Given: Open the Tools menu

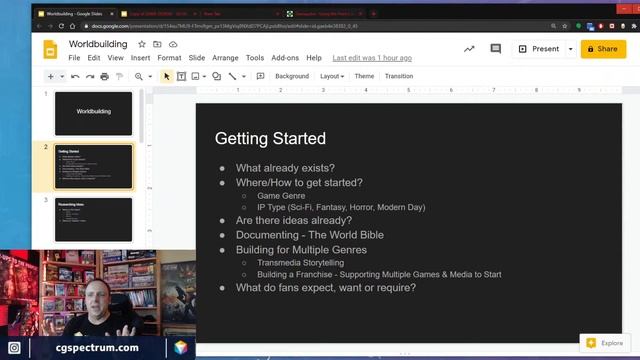Looking at the screenshot, I should coord(255,58).
